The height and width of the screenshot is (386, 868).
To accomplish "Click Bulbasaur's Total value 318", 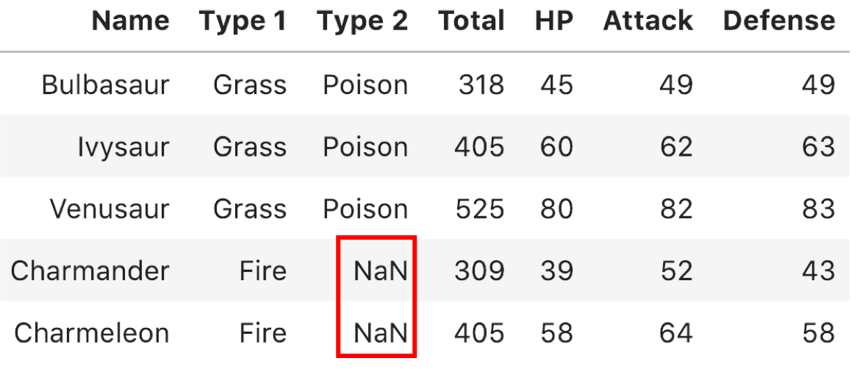I will pos(481,85).
